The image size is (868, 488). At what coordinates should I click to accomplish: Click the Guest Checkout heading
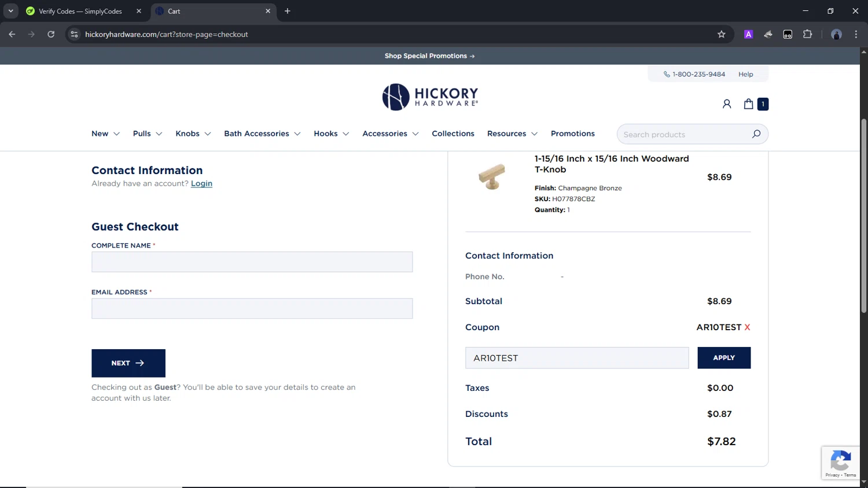coord(135,227)
